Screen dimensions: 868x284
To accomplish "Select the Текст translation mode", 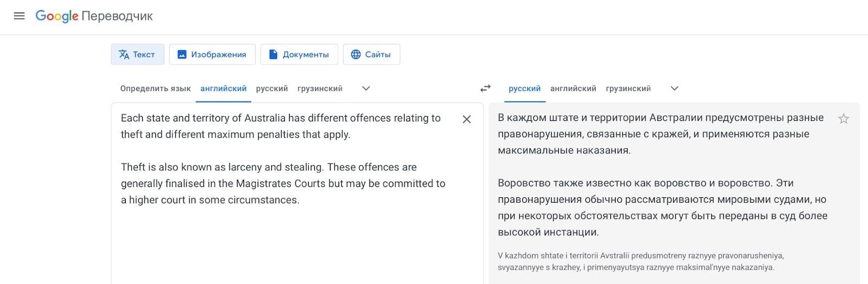I will point(137,54).
